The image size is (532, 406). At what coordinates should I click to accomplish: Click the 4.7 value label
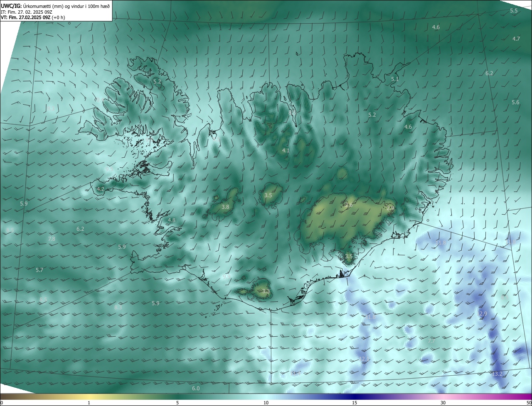pyautogui.click(x=516, y=39)
